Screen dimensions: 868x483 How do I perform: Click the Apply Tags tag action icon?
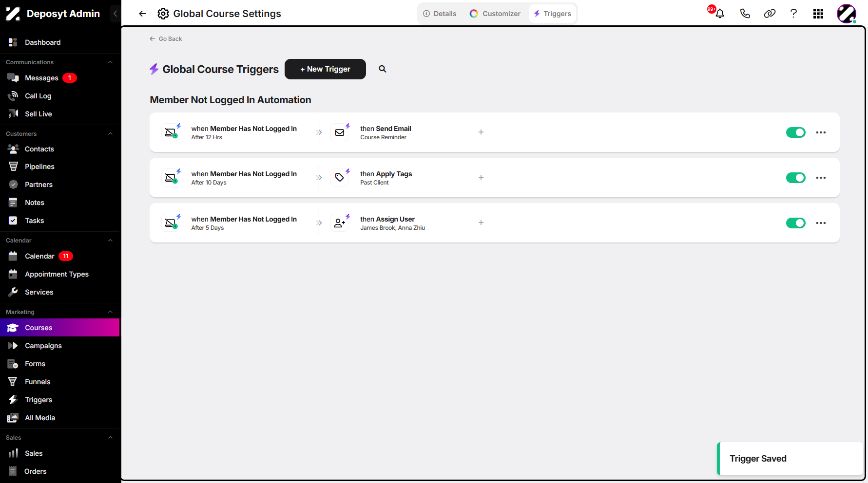pos(340,177)
